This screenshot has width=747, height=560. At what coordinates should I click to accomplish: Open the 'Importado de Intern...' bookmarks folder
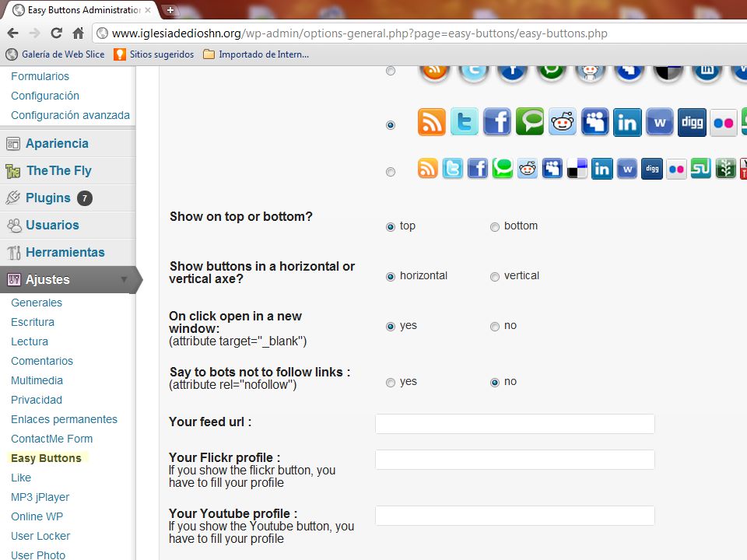[x=256, y=54]
